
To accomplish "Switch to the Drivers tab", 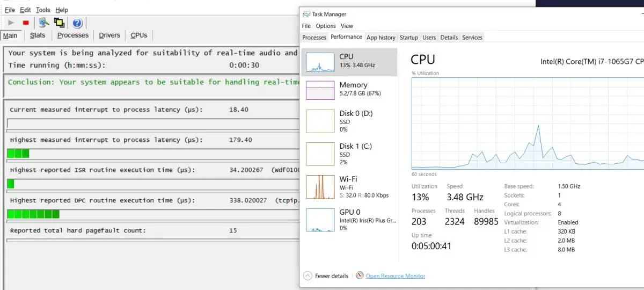I will click(109, 35).
